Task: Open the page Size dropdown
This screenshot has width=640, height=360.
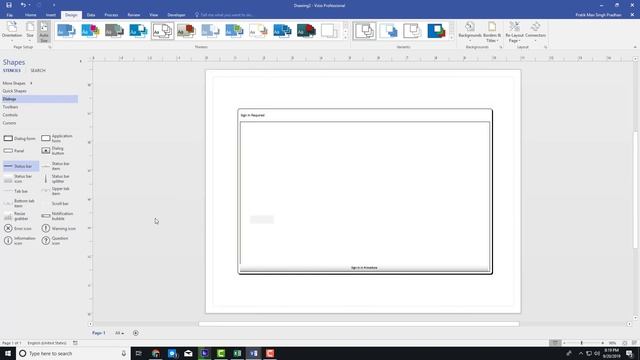Action: coord(30,31)
